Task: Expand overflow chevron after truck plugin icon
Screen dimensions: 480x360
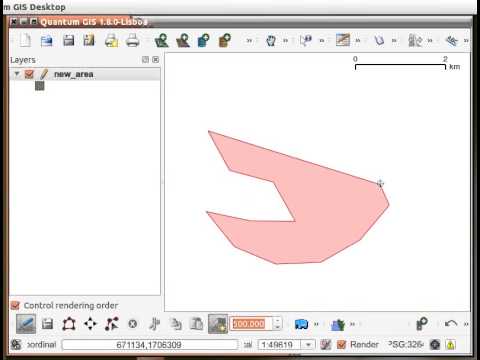Action: 316,324
